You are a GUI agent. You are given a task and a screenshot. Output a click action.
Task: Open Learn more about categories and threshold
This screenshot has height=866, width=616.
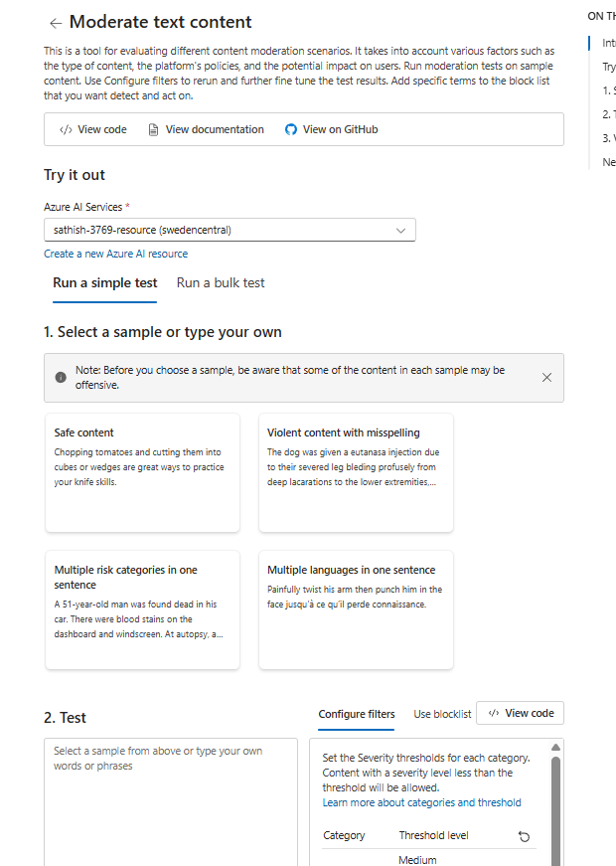[421, 802]
